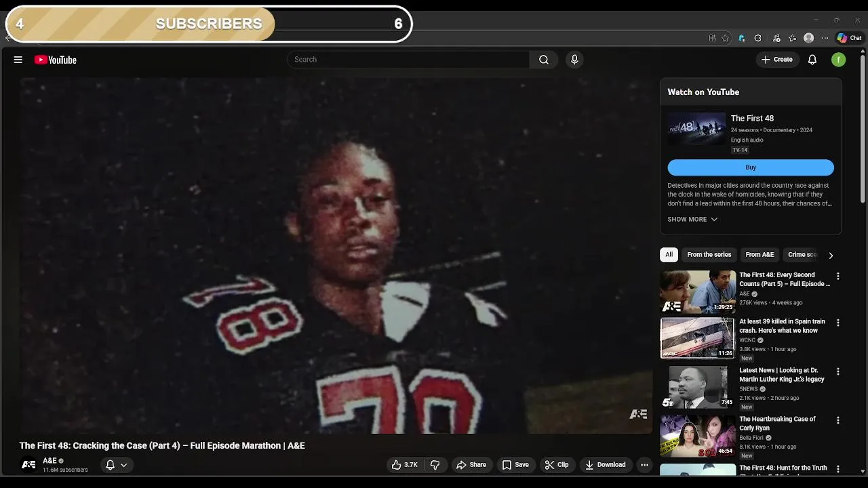Dislike the video with thumbs down
Viewport: 868px width, 488px height.
tap(435, 465)
